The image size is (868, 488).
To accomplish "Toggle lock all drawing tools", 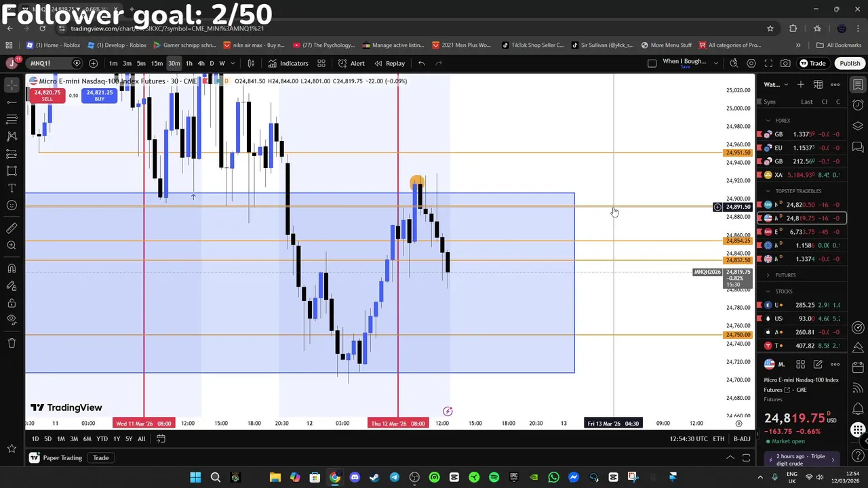I will (x=12, y=302).
